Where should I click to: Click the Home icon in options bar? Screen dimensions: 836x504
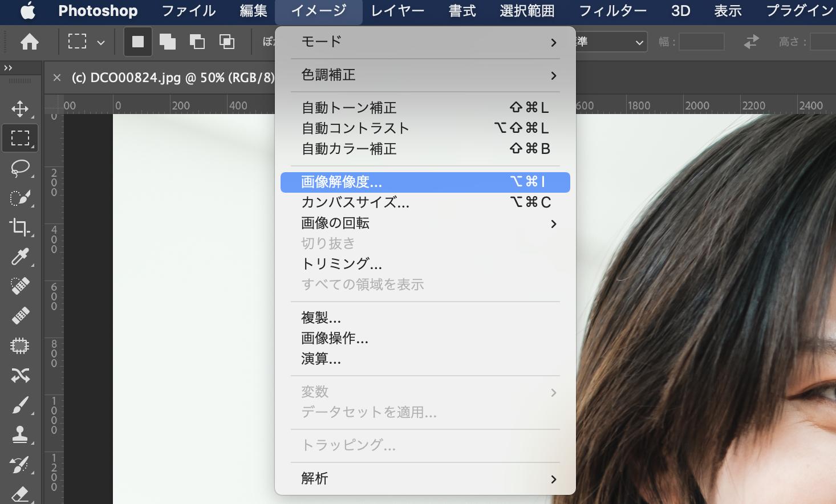pos(30,42)
